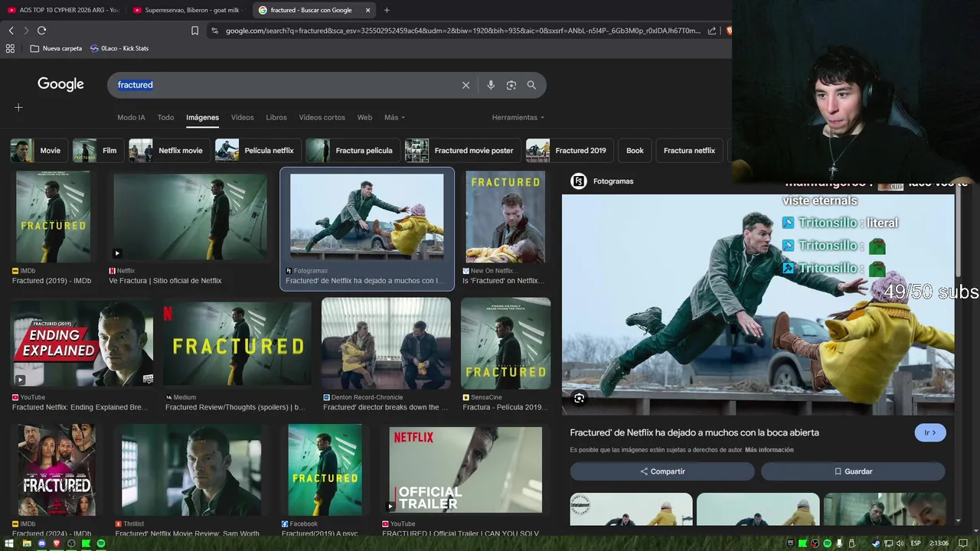Click the Guardar button

point(853,471)
